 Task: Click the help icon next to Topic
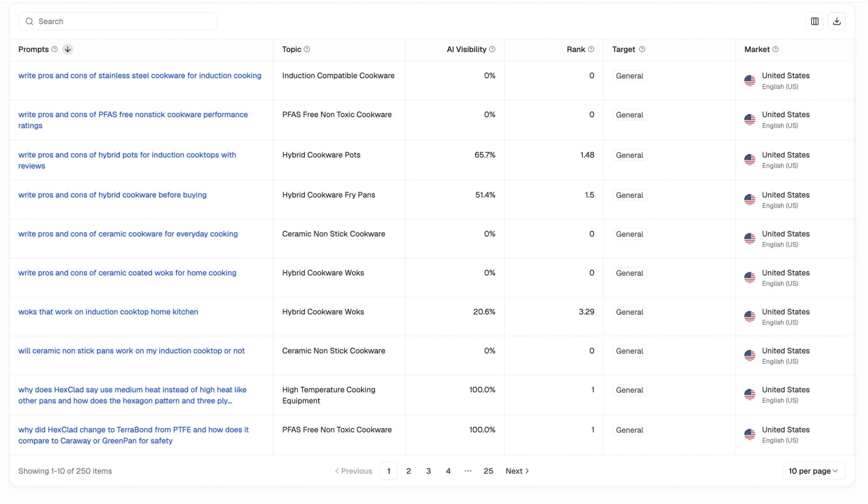(307, 49)
